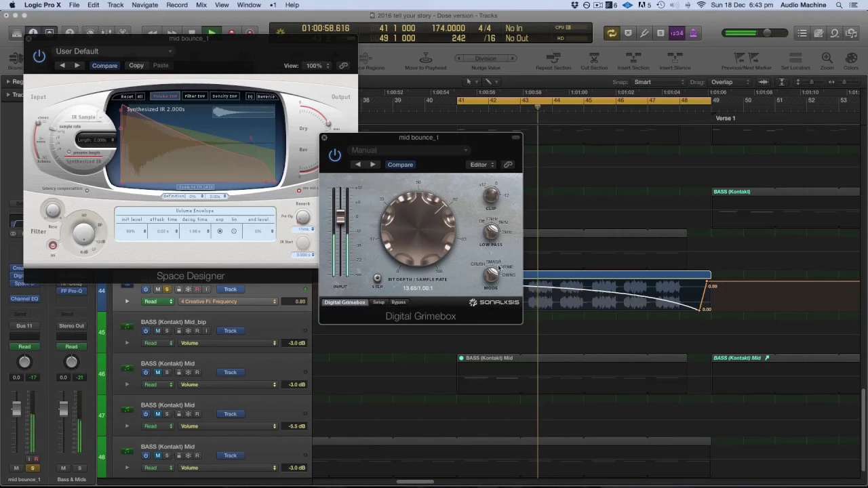Click the Track button on track 47
Image resolution: width=868 pixels, height=488 pixels.
[x=231, y=414]
